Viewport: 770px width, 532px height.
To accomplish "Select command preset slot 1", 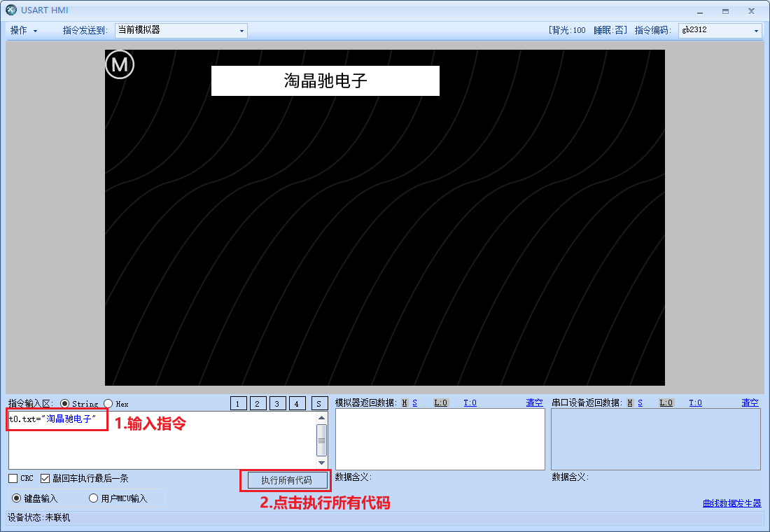I will point(237,403).
